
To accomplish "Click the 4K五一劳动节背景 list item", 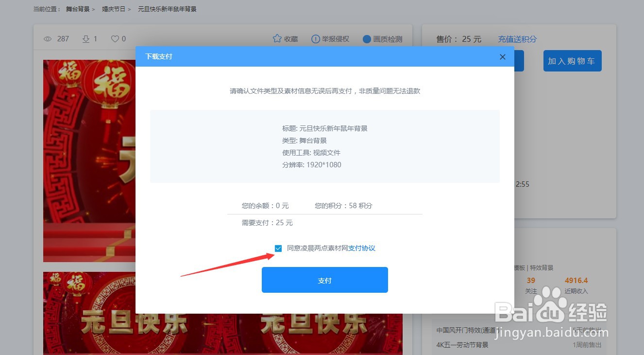I will (x=462, y=345).
